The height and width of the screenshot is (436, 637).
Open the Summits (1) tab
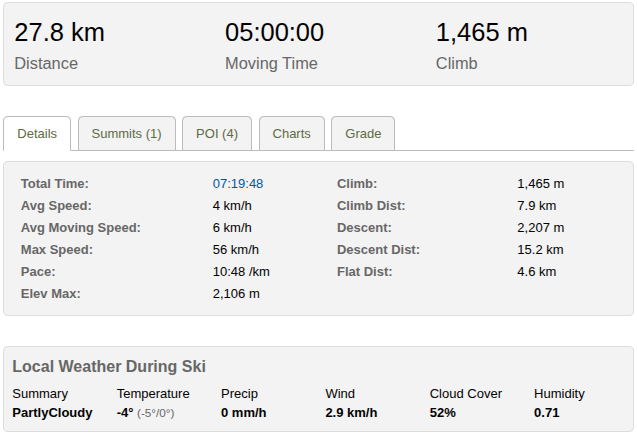pos(126,133)
